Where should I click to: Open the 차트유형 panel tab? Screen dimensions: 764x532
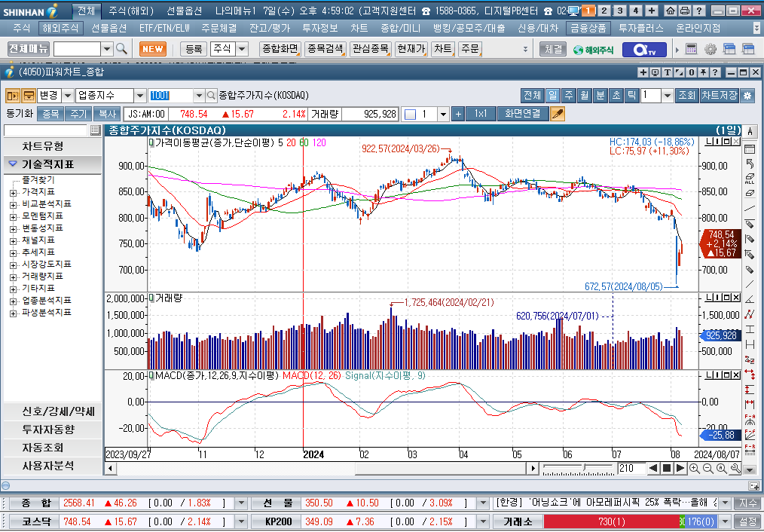[53, 146]
